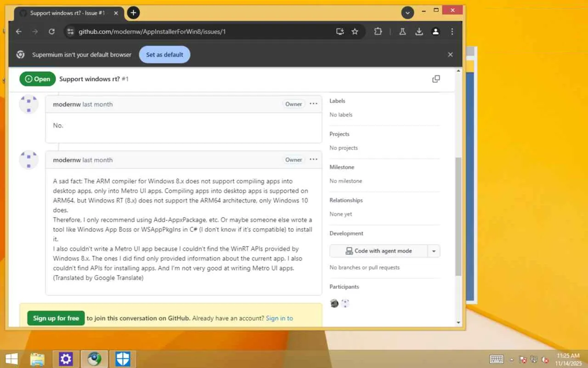The width and height of the screenshot is (588, 368).
Task: Open the dark participant avatar
Action: [x=334, y=303]
